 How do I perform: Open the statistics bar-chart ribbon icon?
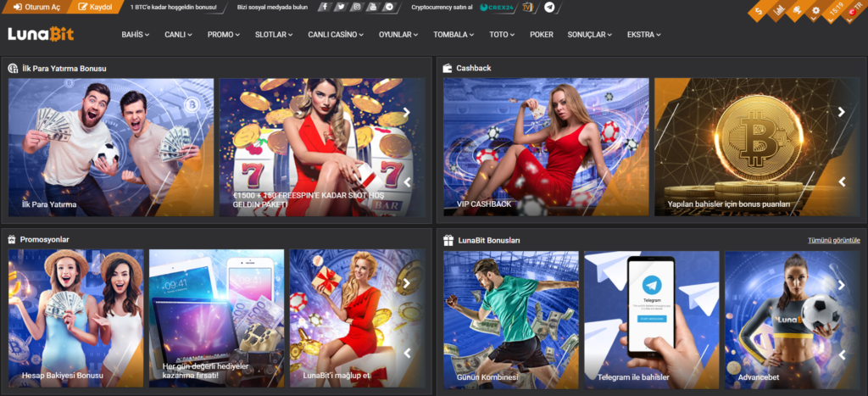tap(778, 10)
